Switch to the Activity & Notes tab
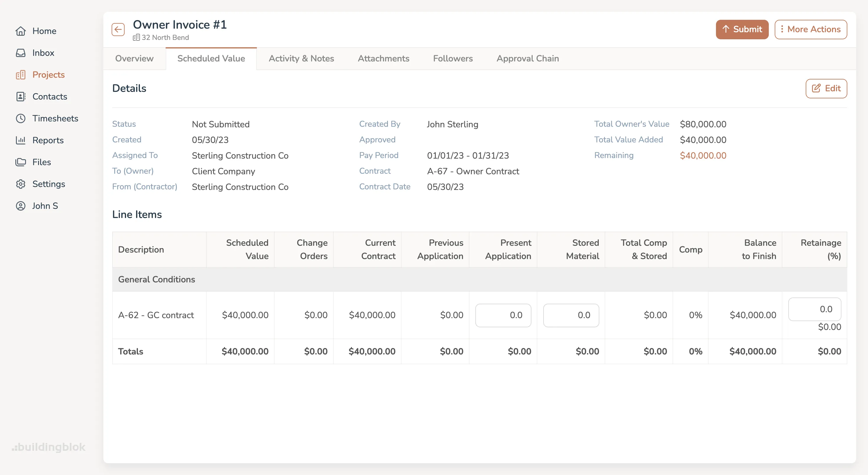Image resolution: width=868 pixels, height=475 pixels. click(x=301, y=58)
